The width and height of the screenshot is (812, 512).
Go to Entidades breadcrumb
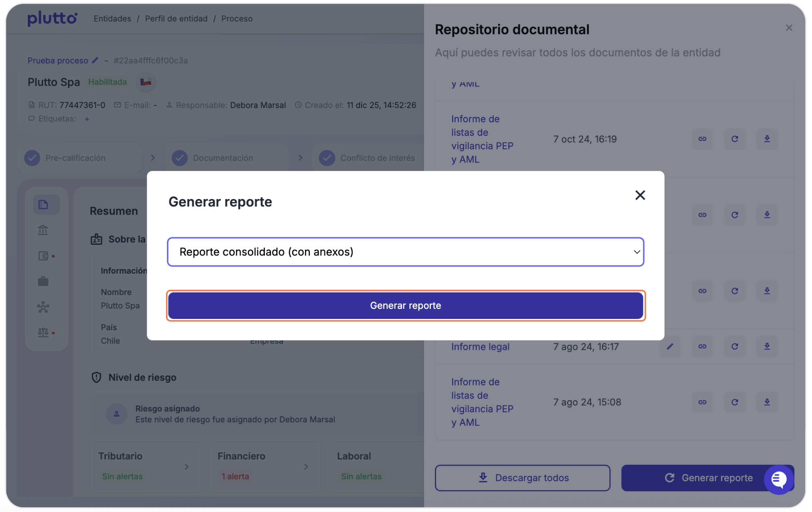[x=112, y=19]
